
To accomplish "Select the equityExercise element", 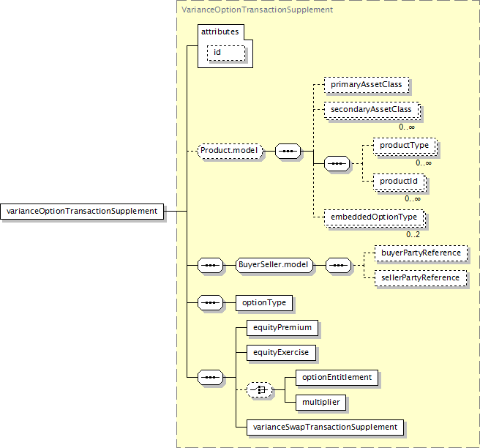I will pos(281,352).
